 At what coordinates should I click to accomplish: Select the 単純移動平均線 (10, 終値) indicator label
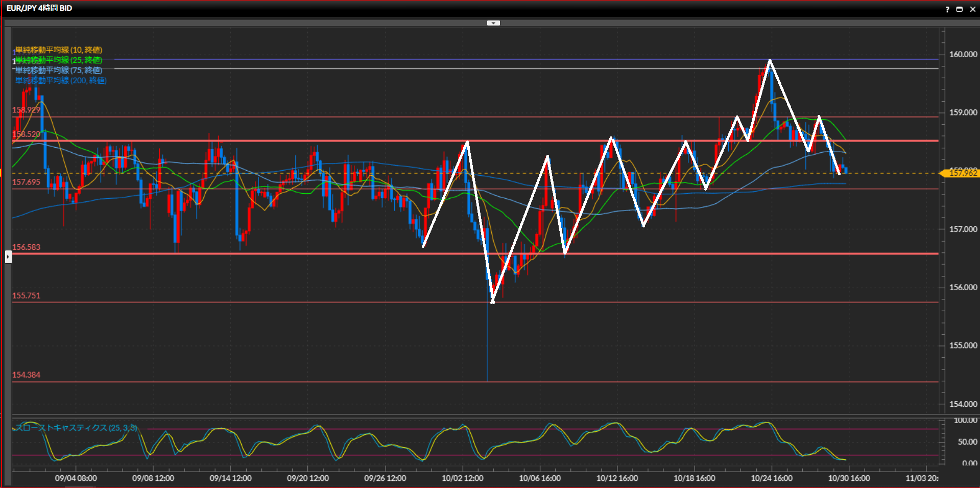tap(59, 50)
